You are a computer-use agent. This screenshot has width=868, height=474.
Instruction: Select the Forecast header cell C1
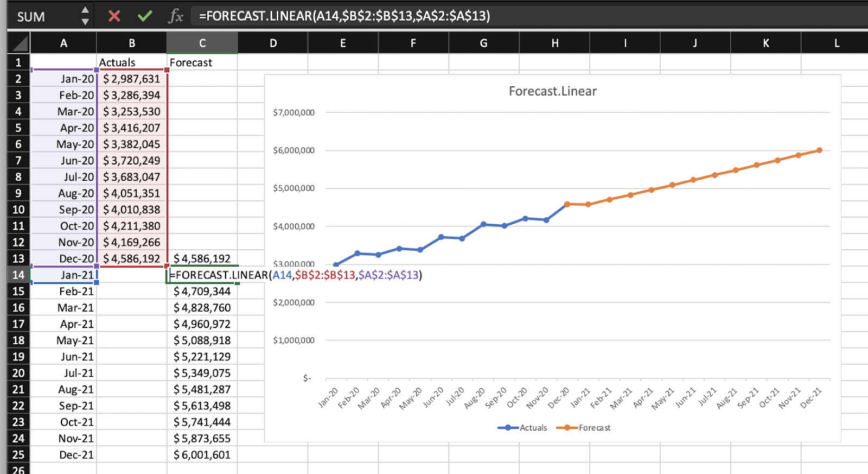[x=202, y=63]
